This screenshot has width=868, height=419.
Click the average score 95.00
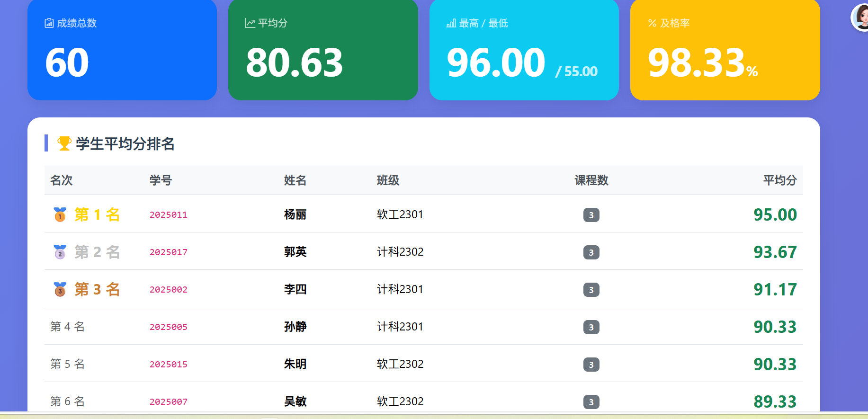click(775, 214)
